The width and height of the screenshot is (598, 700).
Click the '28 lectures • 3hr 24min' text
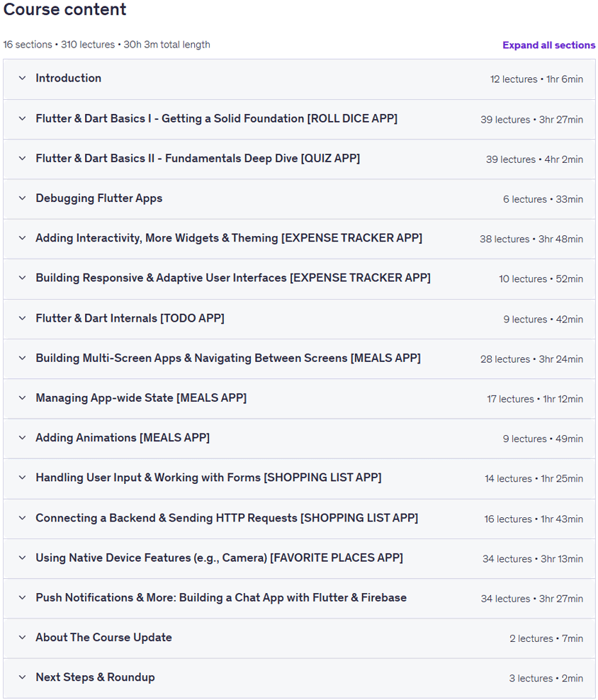point(532,359)
